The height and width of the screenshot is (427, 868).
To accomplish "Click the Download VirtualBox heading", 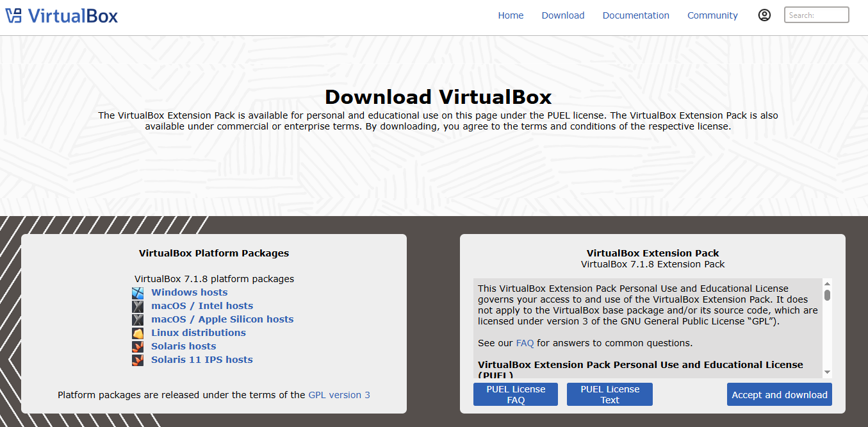I will click(x=438, y=97).
